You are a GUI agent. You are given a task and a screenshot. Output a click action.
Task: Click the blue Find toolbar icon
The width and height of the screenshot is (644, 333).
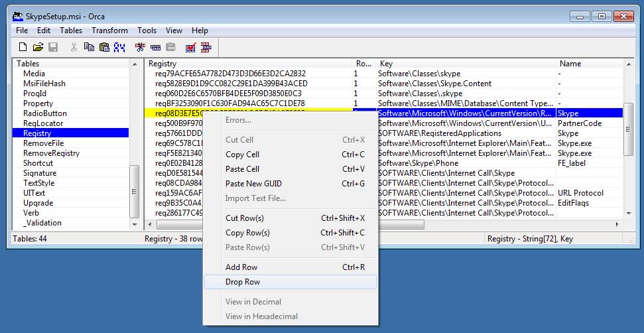(119, 47)
